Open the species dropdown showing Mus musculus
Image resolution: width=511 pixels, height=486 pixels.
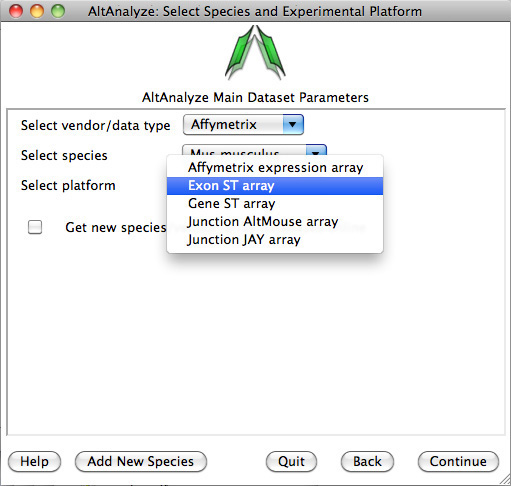pyautogui.click(x=254, y=150)
